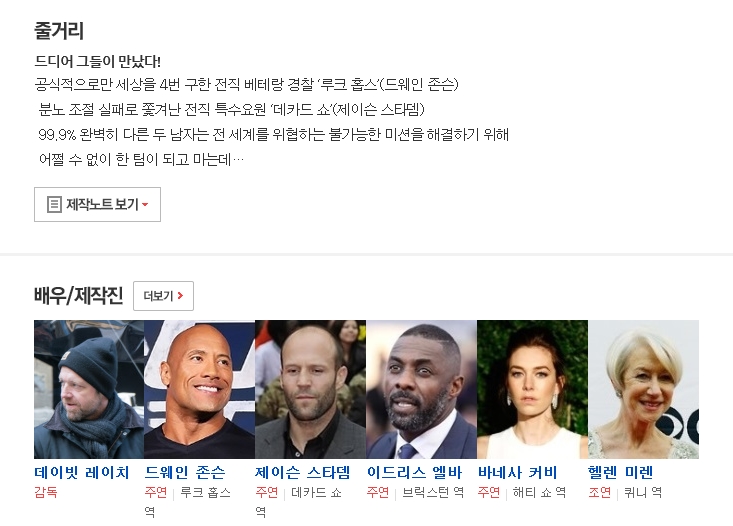Screen dimensions: 733x526
Task: Open the 데이빗 레이치 director photo
Action: point(89,389)
